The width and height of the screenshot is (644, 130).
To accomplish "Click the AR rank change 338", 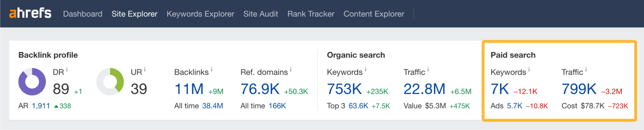I will pyautogui.click(x=62, y=106).
